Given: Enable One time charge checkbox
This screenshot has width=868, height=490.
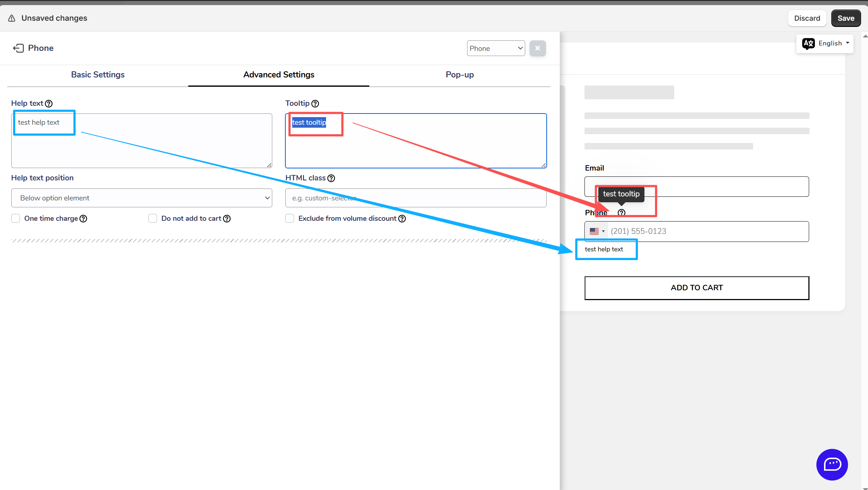Looking at the screenshot, I should pos(16,218).
